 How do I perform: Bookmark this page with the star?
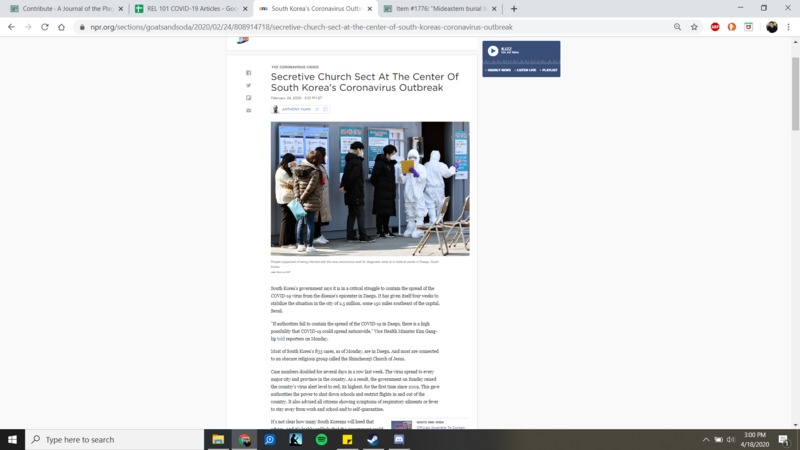[694, 27]
